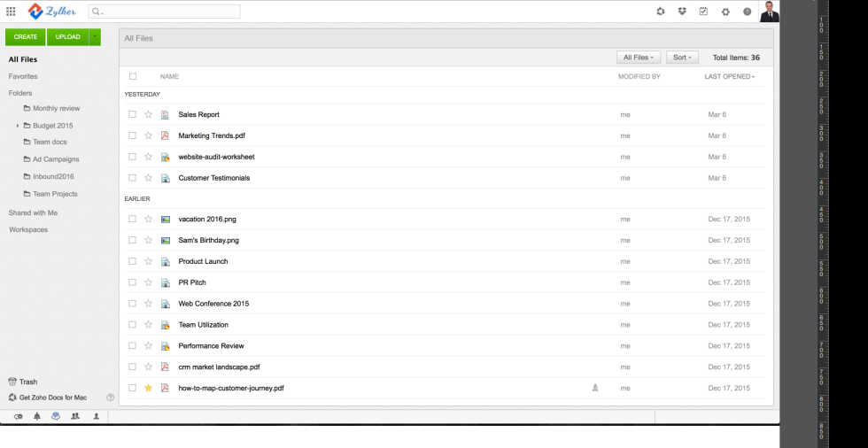Click the Zylker logo
The height and width of the screenshot is (448, 868).
click(x=52, y=11)
